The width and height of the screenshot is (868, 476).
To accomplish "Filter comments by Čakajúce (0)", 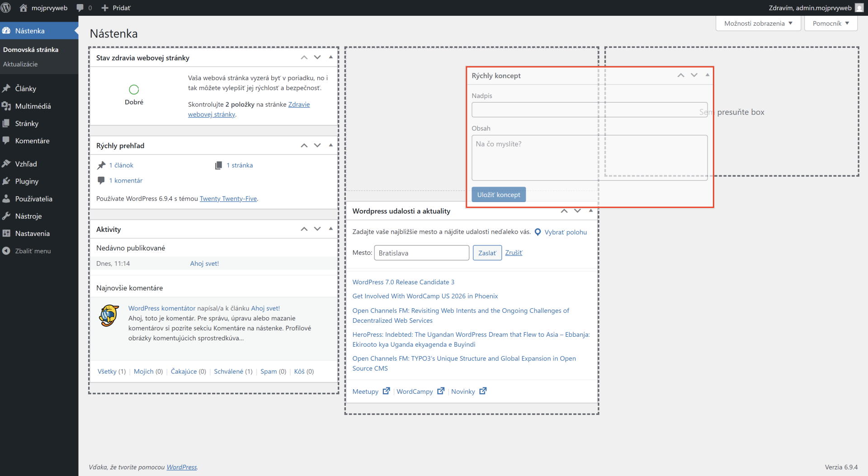I will (189, 372).
